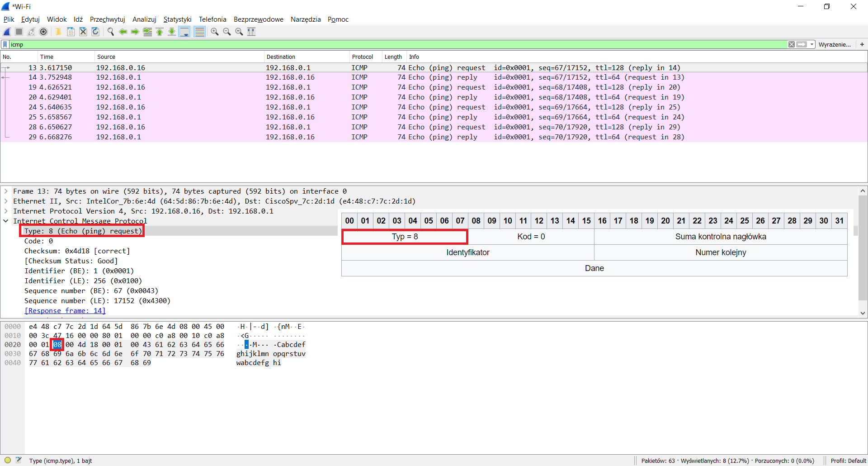Image resolution: width=868 pixels, height=466 pixels.
Task: Expand the Frame 13 tree node
Action: pos(6,191)
